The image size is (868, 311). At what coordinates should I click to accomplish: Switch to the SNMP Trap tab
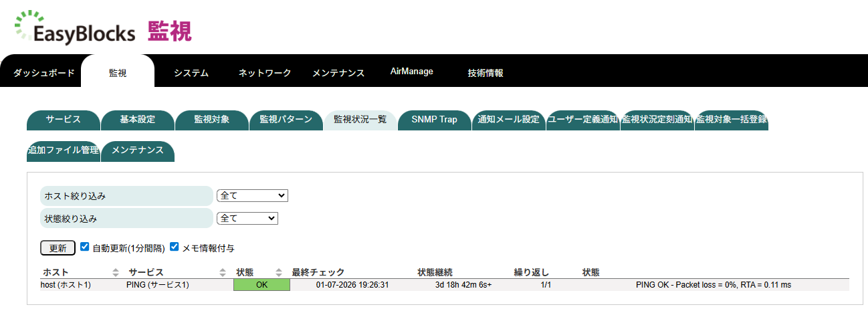(x=435, y=120)
